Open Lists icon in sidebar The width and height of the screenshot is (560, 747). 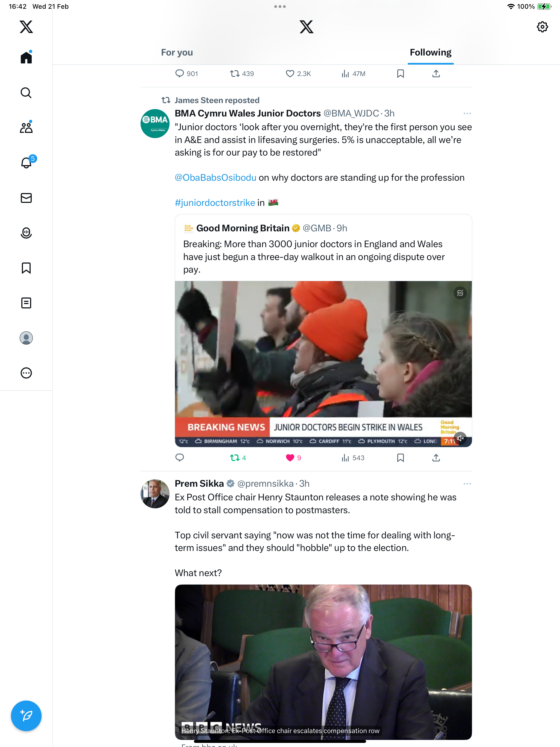point(26,303)
